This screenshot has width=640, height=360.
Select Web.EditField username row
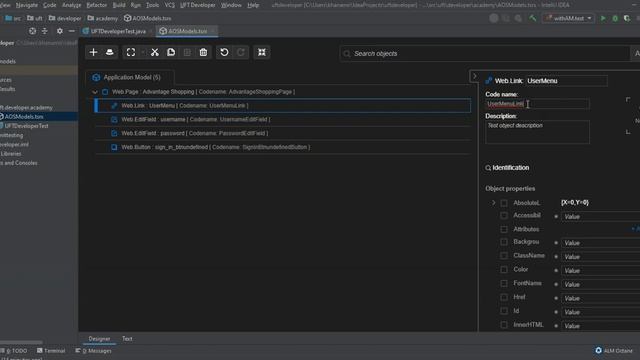coord(282,120)
